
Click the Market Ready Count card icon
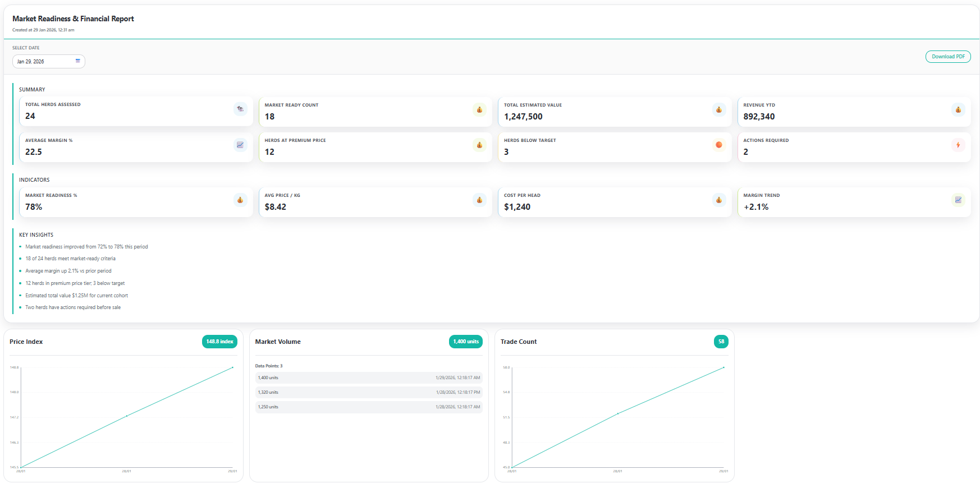coord(479,109)
